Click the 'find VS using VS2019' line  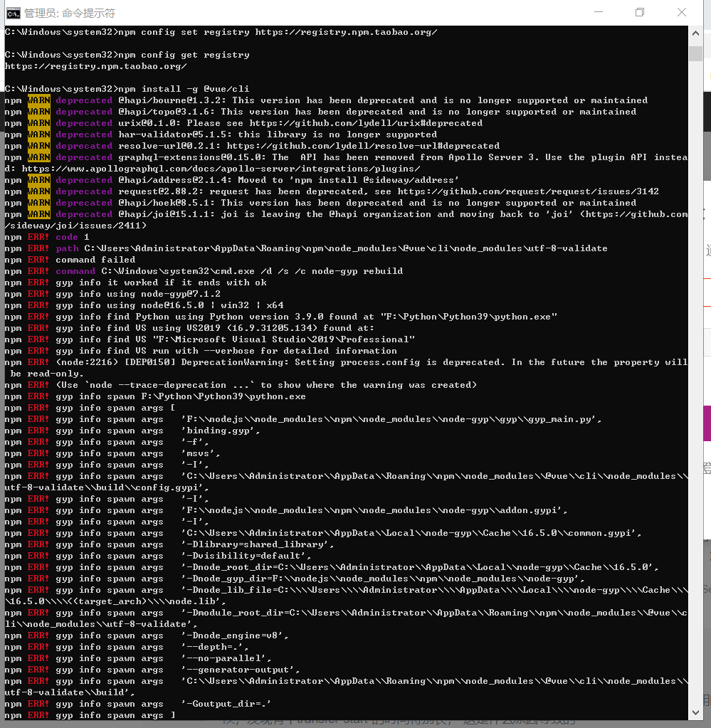click(x=189, y=328)
